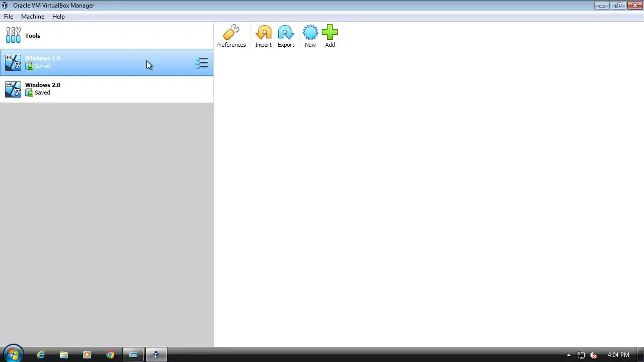The image size is (644, 362).
Task: Minimize the VirtualBox Manager window
Action: [x=602, y=6]
